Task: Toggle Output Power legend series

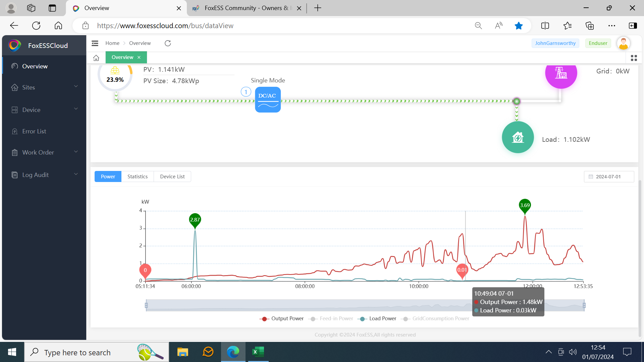Action: click(x=282, y=318)
